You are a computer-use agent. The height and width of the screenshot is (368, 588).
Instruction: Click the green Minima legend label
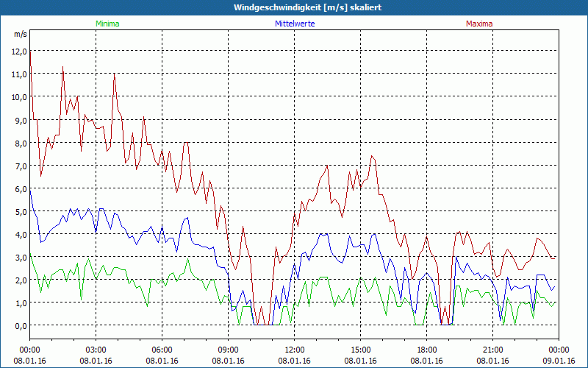107,24
